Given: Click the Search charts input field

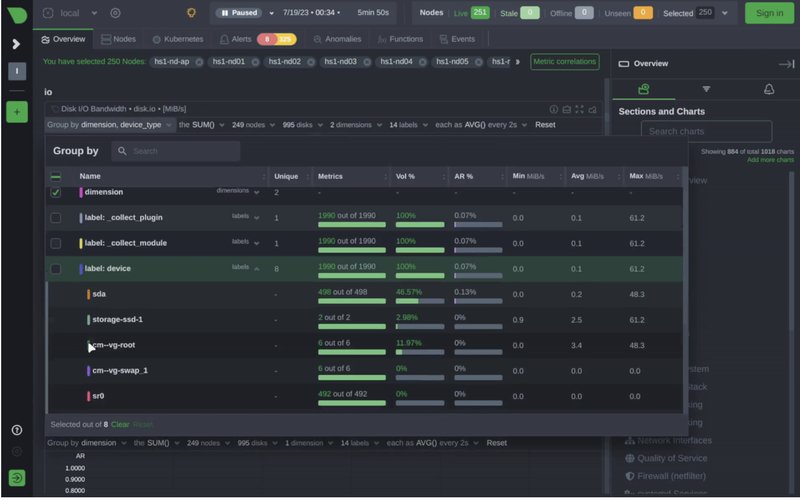Looking at the screenshot, I should click(706, 131).
